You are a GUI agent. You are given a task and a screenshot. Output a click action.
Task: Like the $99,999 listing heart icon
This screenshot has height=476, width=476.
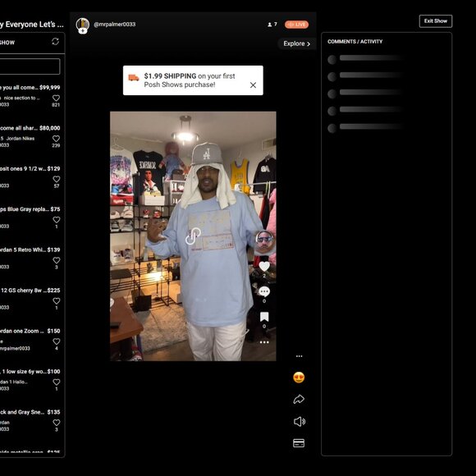coord(56,98)
